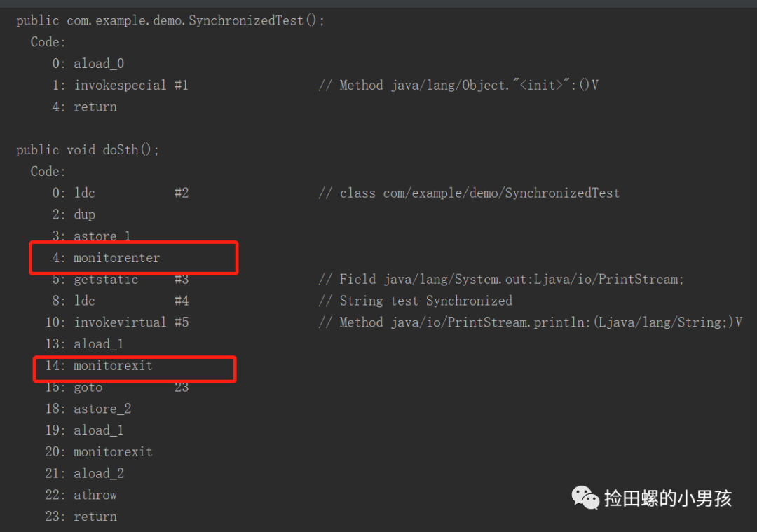The height and width of the screenshot is (532, 757).
Task: Click the second monitorexit at line 20
Action: (x=112, y=452)
